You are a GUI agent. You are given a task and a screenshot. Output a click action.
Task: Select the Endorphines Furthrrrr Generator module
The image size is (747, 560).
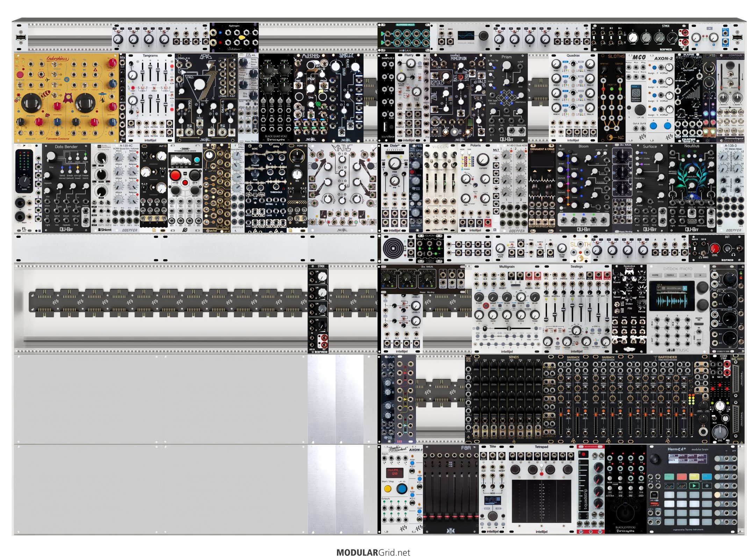(66, 98)
